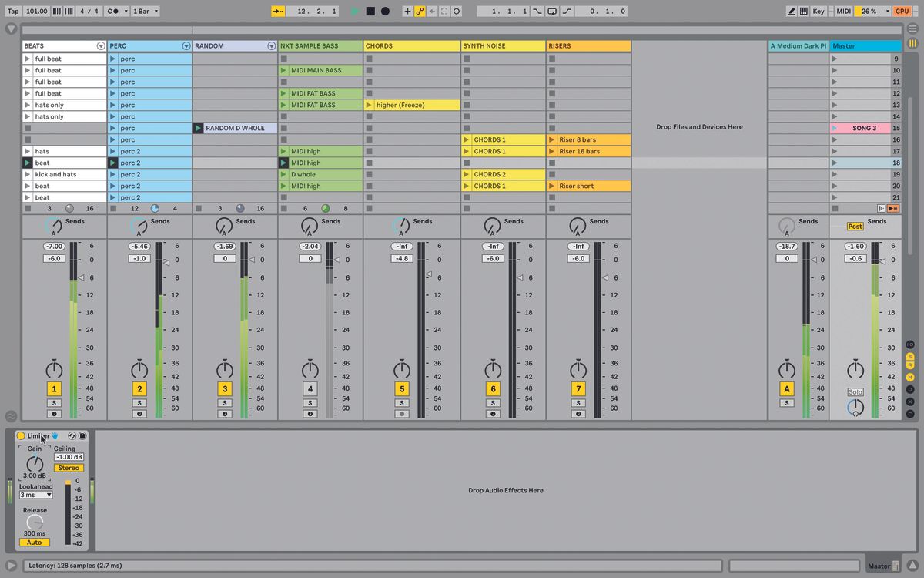Screen dimensions: 924x578
Task: Click the Stereo button in the Limiter device
Action: click(x=69, y=467)
